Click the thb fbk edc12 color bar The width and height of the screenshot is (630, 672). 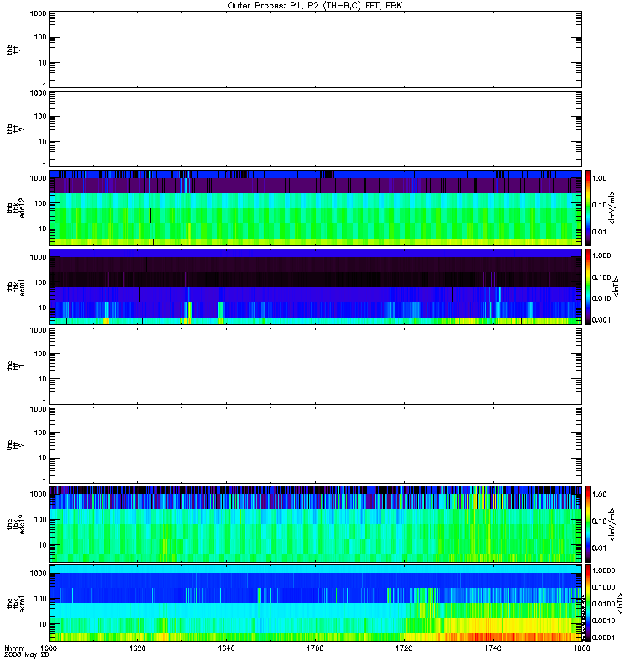tap(588, 207)
